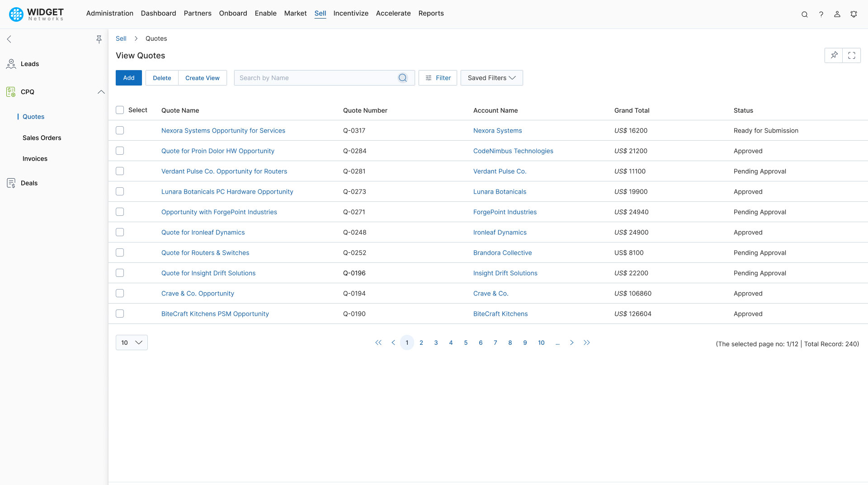The width and height of the screenshot is (868, 485).
Task: Open the help icon
Action: point(821,14)
